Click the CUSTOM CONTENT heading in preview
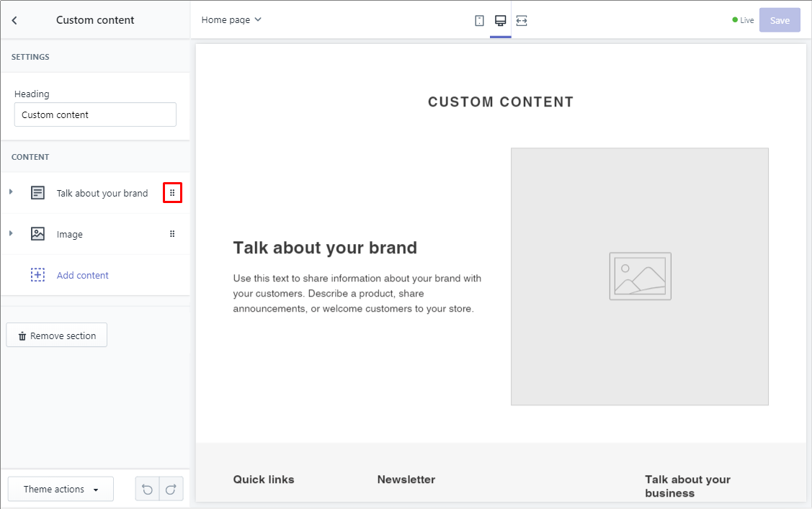This screenshot has height=509, width=812. pos(501,102)
